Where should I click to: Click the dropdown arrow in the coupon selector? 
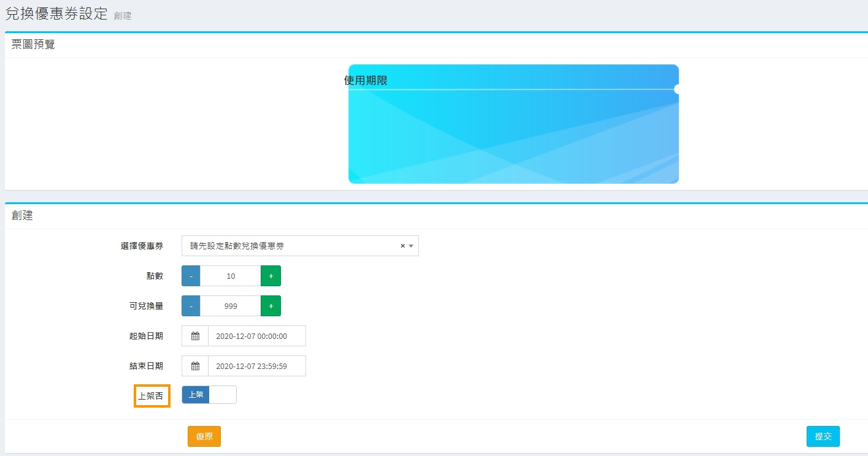(411, 246)
